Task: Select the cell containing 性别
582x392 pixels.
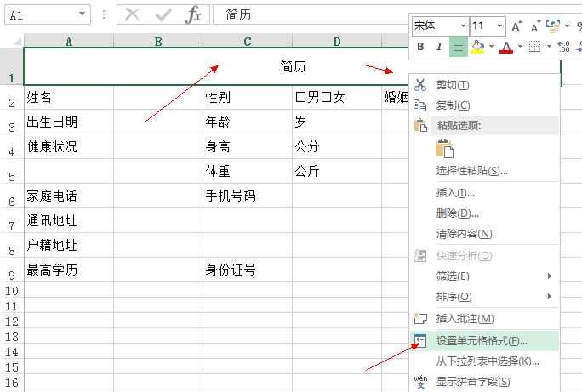Action: [x=248, y=98]
